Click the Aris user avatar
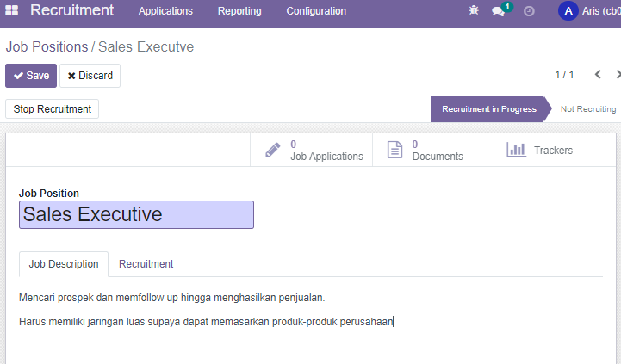 pyautogui.click(x=568, y=11)
